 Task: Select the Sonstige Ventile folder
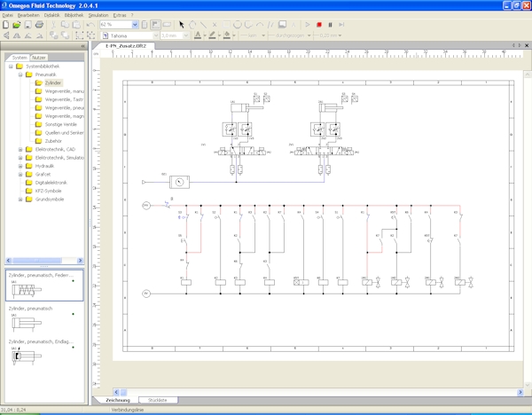click(x=62, y=124)
